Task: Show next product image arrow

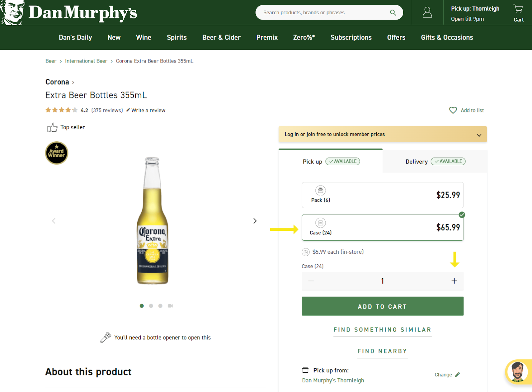Action: tap(255, 221)
